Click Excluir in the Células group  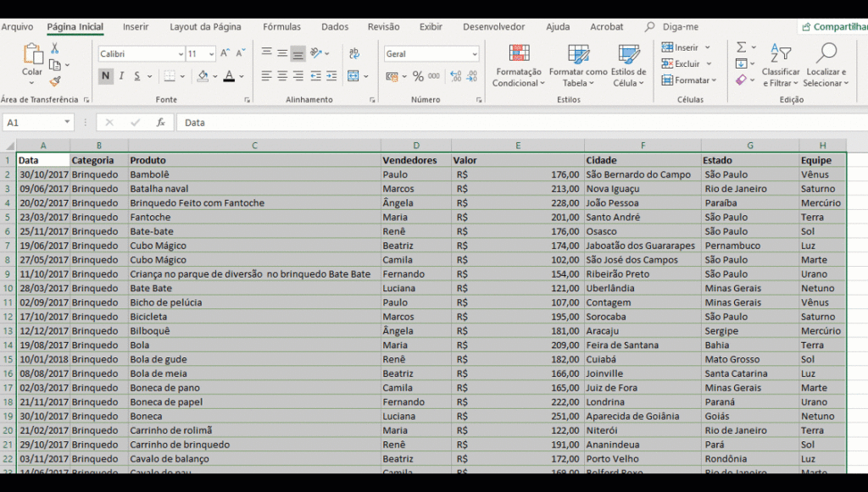click(681, 64)
